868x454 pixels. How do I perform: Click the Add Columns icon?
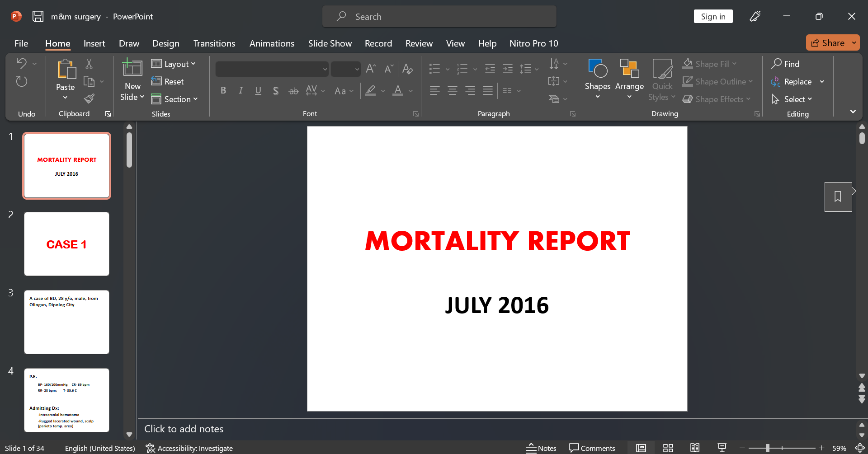coord(507,91)
